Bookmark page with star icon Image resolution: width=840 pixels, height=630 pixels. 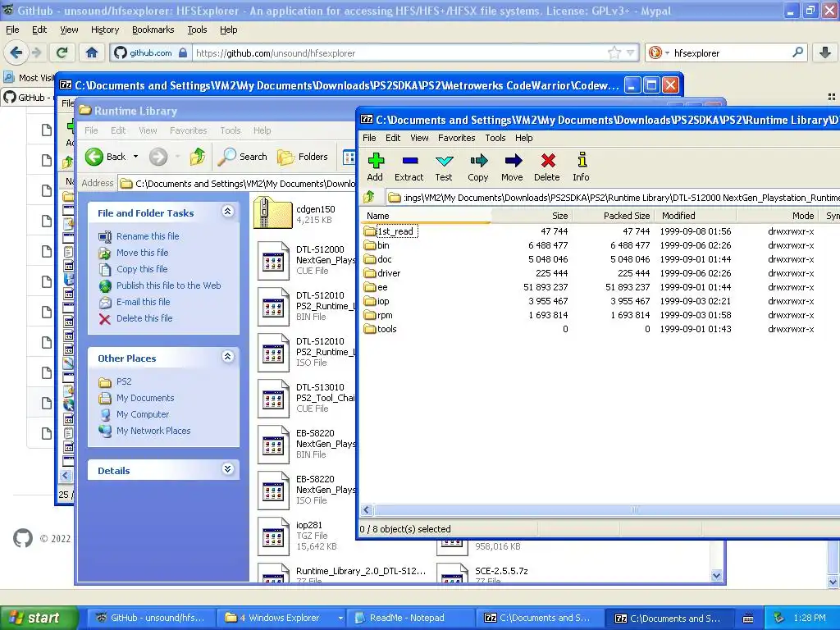[x=614, y=52]
